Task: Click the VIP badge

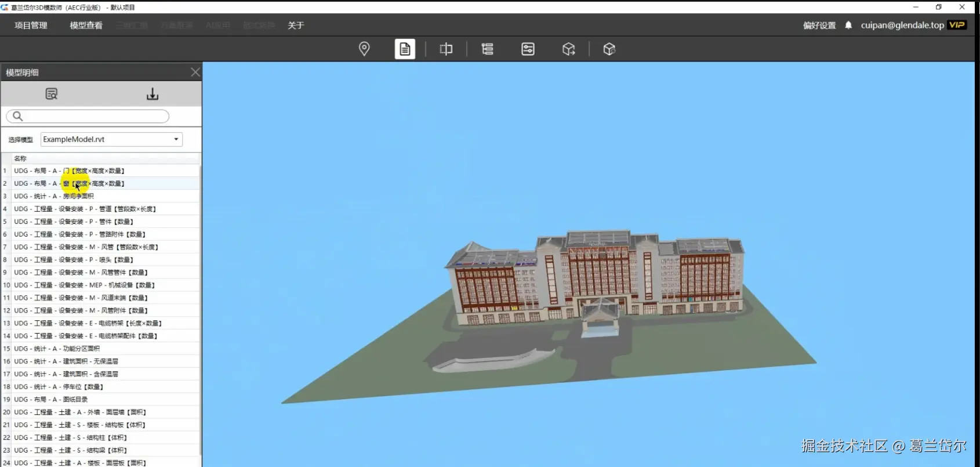Action: click(957, 25)
